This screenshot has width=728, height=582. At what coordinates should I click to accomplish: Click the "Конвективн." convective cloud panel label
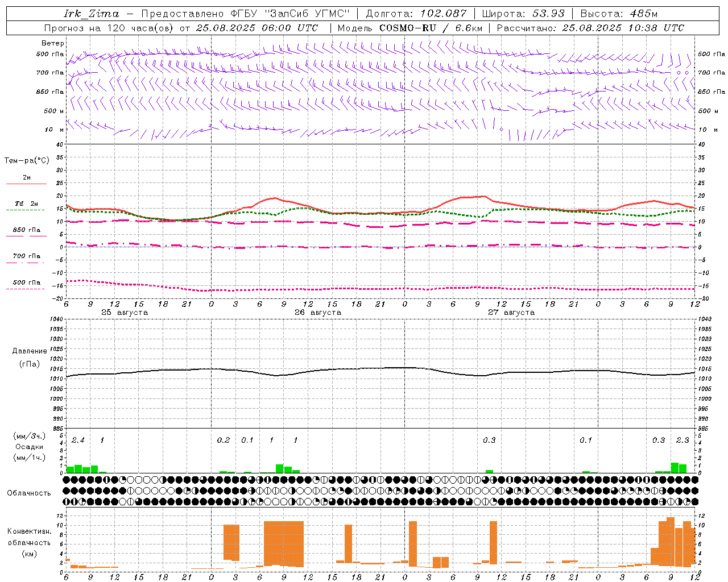[30, 531]
